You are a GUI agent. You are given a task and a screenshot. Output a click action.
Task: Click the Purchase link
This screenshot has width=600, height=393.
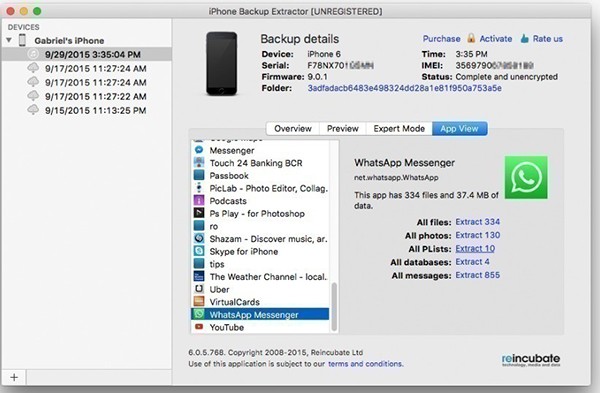441,39
